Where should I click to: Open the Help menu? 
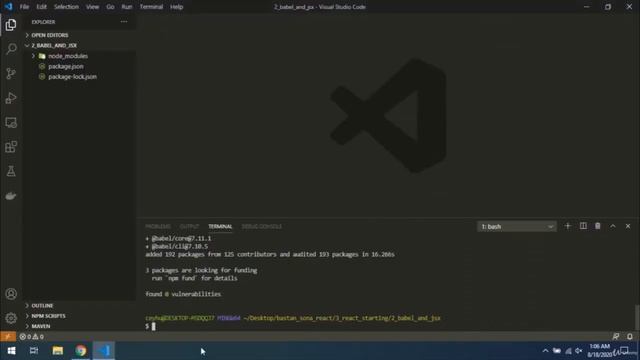point(176,7)
